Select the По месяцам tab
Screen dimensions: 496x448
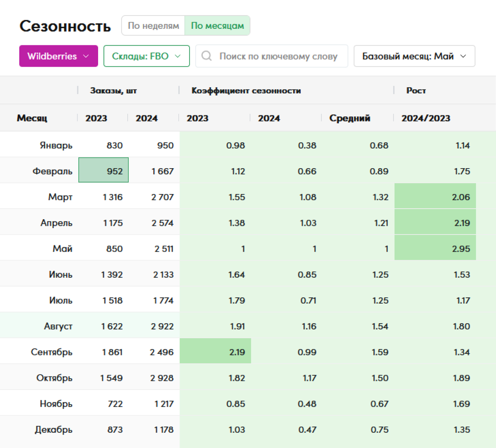coord(217,26)
